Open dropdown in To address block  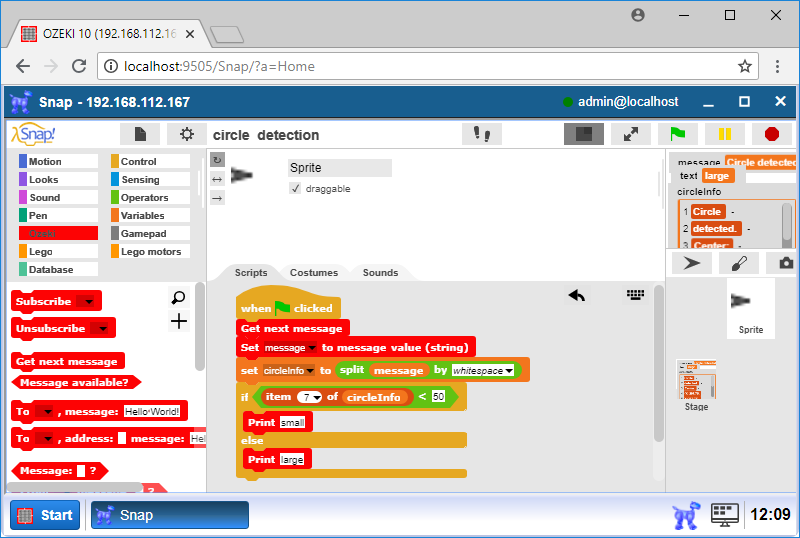click(47, 438)
